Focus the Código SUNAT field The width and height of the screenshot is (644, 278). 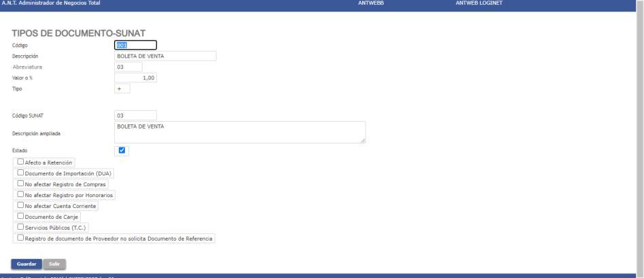(x=135, y=116)
